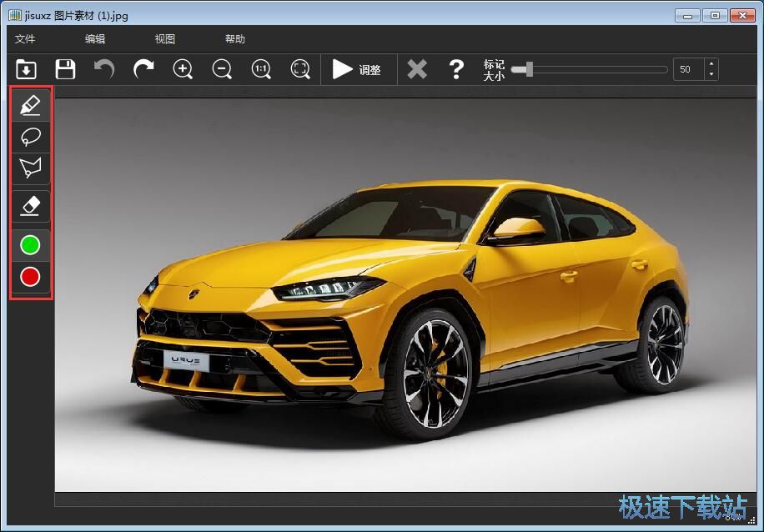Image resolution: width=764 pixels, height=532 pixels.
Task: Select the polygon selection tool
Action: pyautogui.click(x=30, y=168)
